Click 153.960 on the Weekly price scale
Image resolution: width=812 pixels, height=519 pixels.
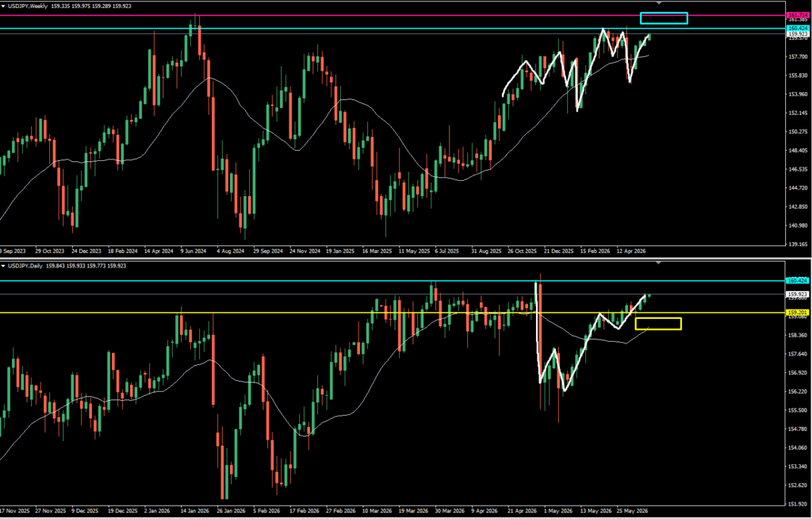pos(798,94)
